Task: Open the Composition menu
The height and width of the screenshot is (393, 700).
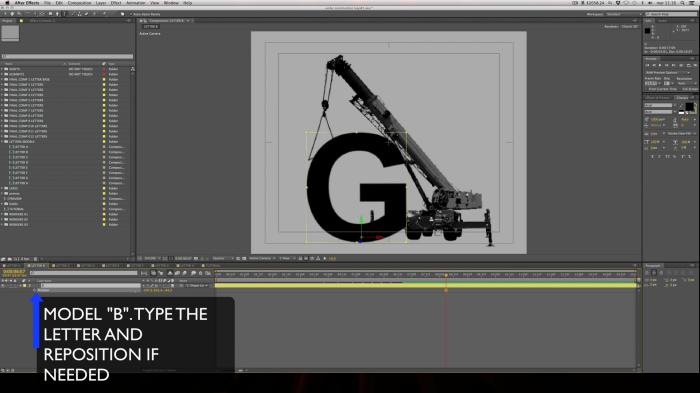Action: pos(79,3)
